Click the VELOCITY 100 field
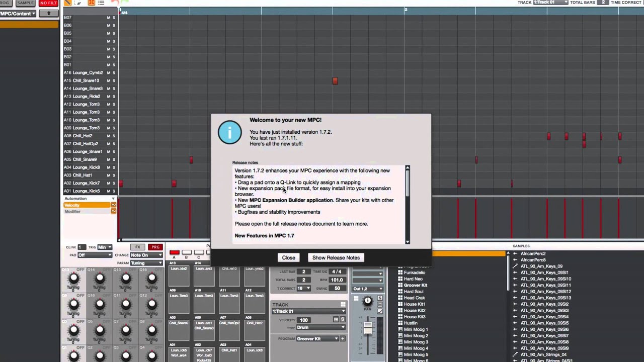The height and width of the screenshot is (362, 644). [x=303, y=320]
